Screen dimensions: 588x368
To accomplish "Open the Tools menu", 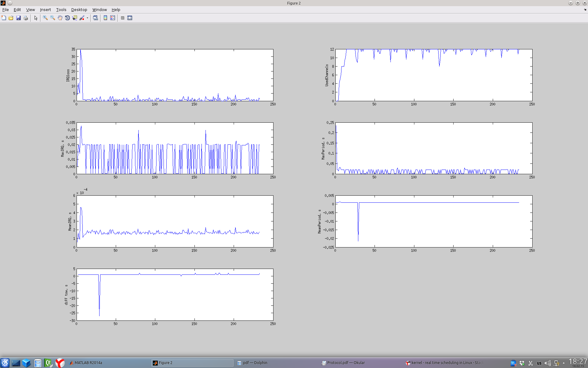I will pyautogui.click(x=61, y=10).
